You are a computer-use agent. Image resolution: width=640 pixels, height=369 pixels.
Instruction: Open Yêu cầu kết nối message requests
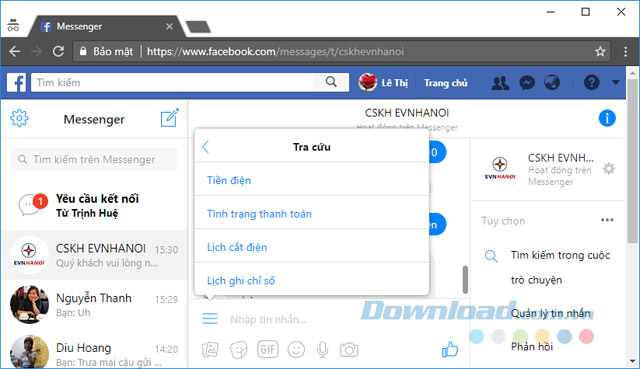94,205
